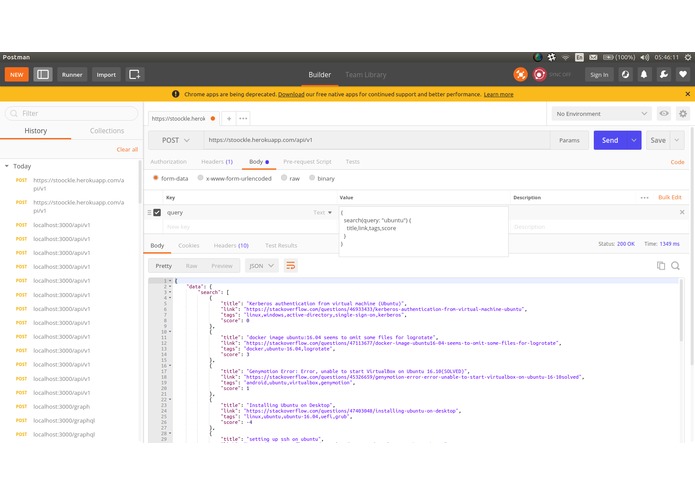Click the blue Send button
The width and height of the screenshot is (695, 494).
pos(610,140)
